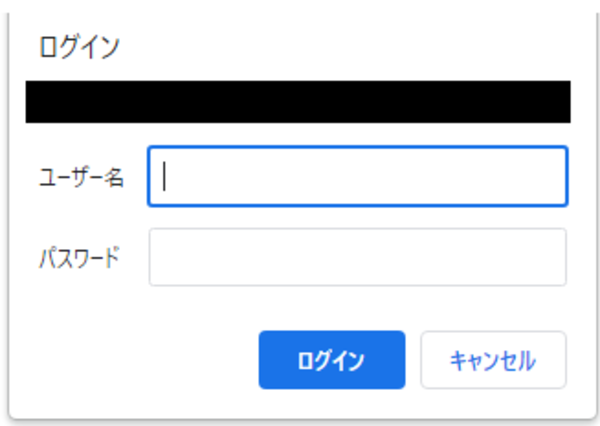
Task: Click the パスワード label text
Action: [x=79, y=257]
